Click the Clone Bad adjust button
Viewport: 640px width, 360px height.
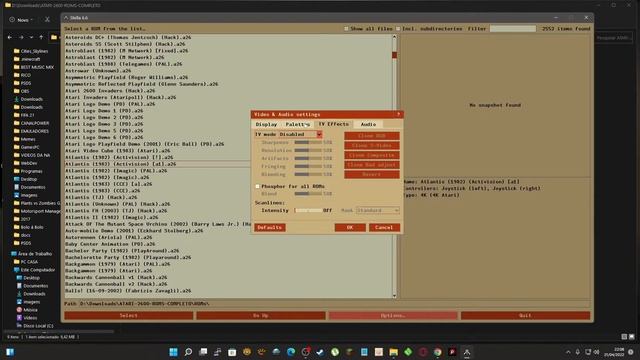tap(372, 165)
